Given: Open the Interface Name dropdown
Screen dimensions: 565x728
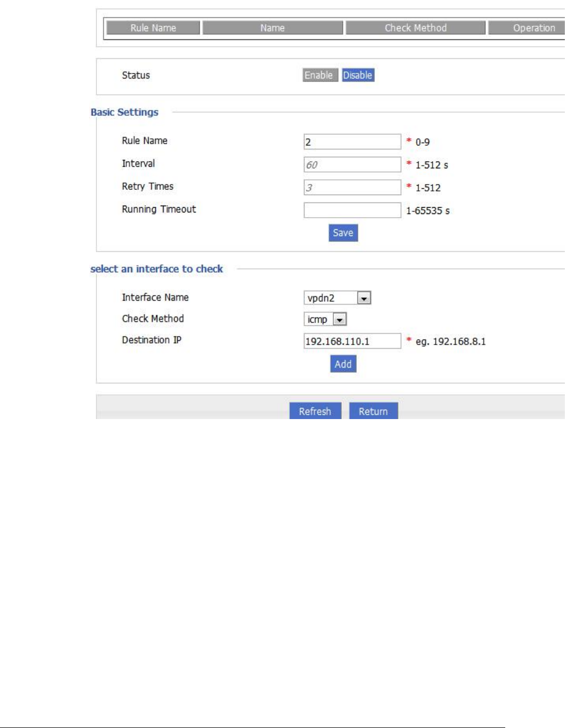Looking at the screenshot, I should (x=338, y=298).
